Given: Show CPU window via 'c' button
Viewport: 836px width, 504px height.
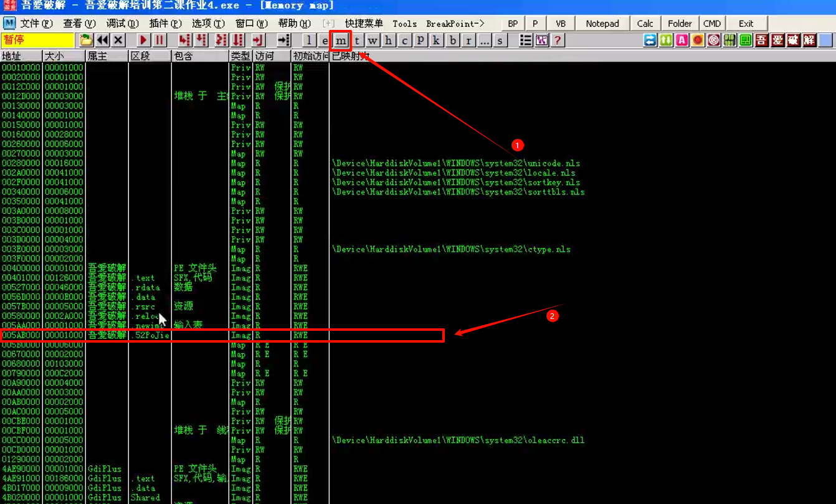Looking at the screenshot, I should 405,40.
